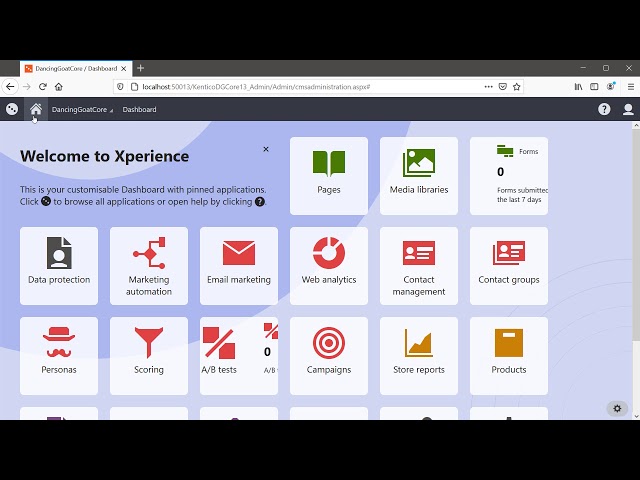Click the scrollbar up arrow

636,126
